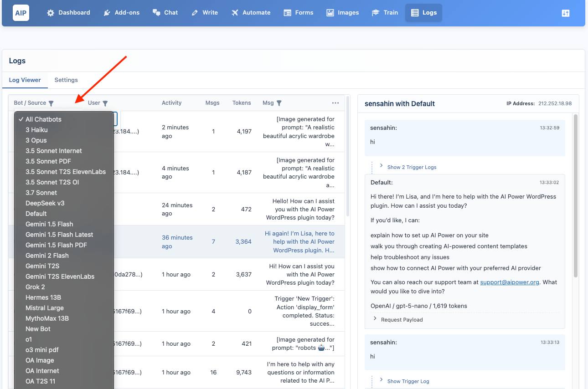The image size is (588, 389).
Task: Open the log row from 24 minutes ago
Action: [177, 210]
